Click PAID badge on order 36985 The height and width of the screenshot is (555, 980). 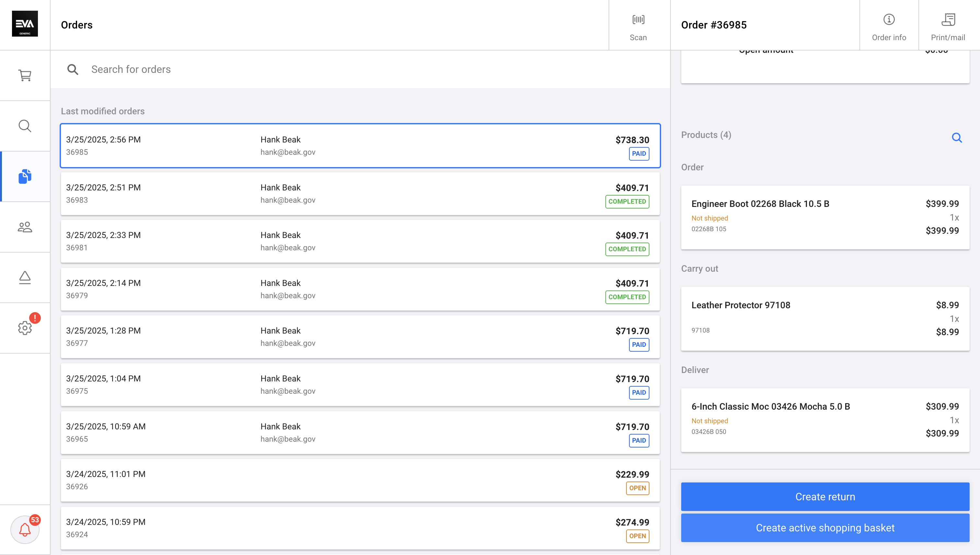coord(639,153)
